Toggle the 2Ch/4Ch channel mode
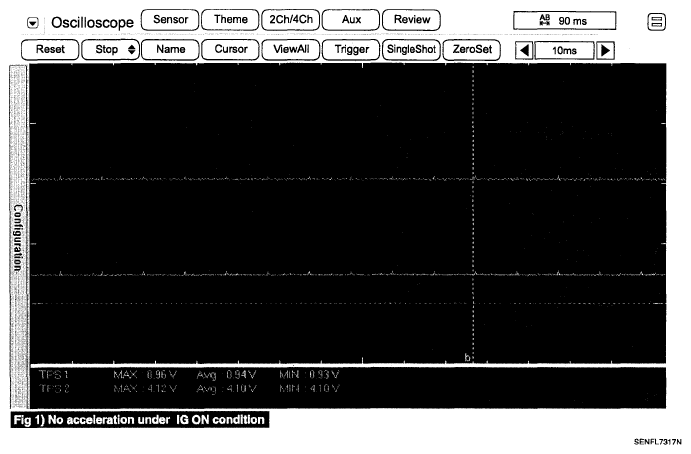Screen dimensions: 691x454 pos(289,19)
